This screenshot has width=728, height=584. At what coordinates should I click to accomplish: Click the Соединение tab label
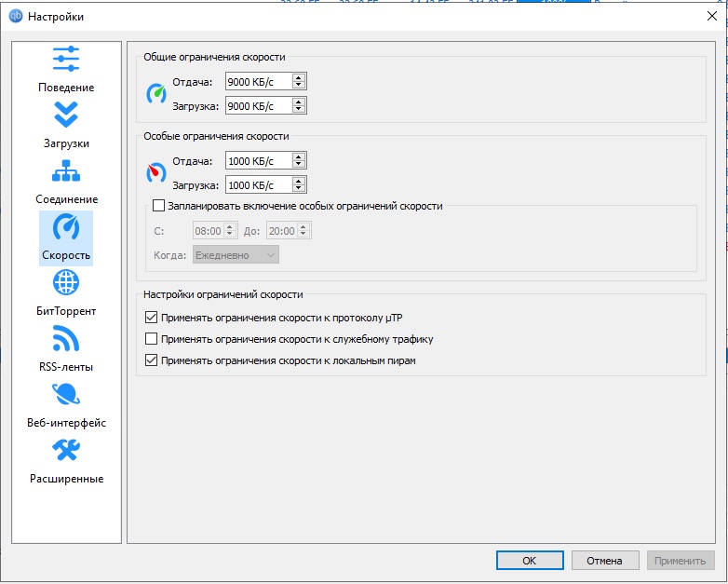(66, 199)
